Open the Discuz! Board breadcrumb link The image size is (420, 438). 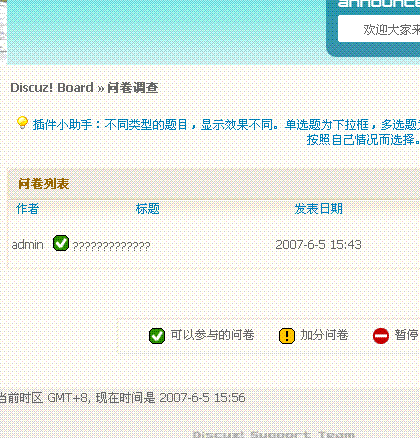tap(52, 88)
